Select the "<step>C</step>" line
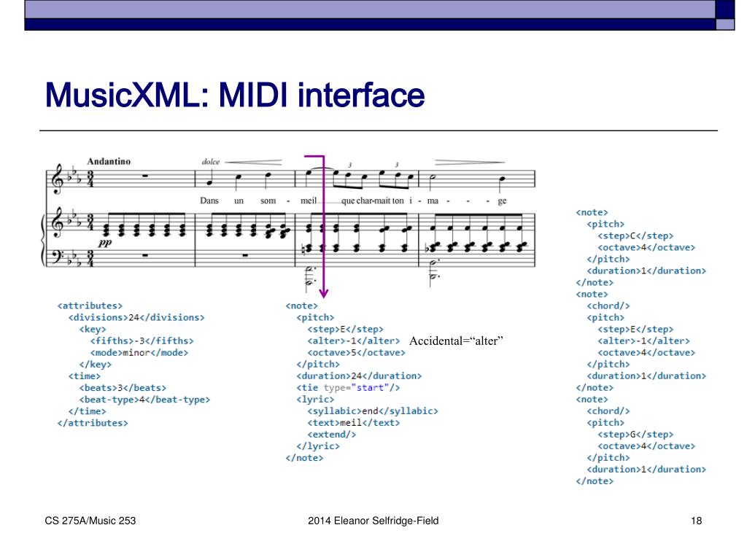747x560 pixels. pyautogui.click(x=635, y=236)
